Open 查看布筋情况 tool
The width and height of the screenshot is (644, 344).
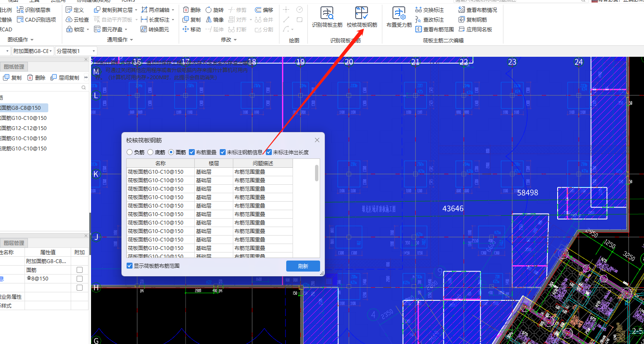pyautogui.click(x=478, y=10)
